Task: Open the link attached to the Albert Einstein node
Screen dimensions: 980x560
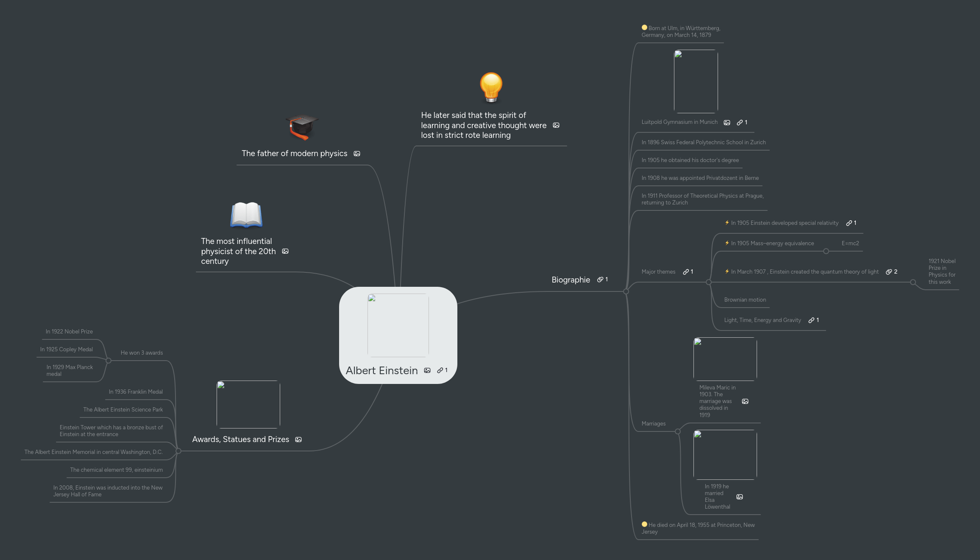Action: pyautogui.click(x=441, y=370)
